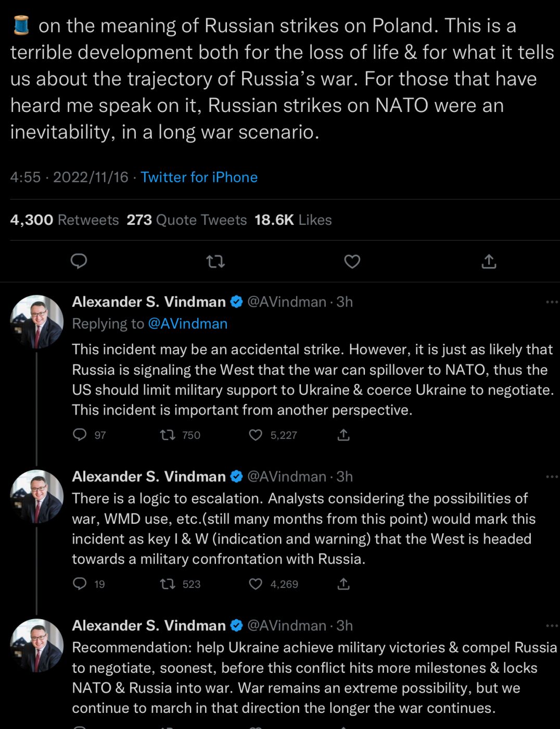Open the @AVindman mention in Replying to
Image resolution: width=560 pixels, height=729 pixels.
[x=188, y=323]
